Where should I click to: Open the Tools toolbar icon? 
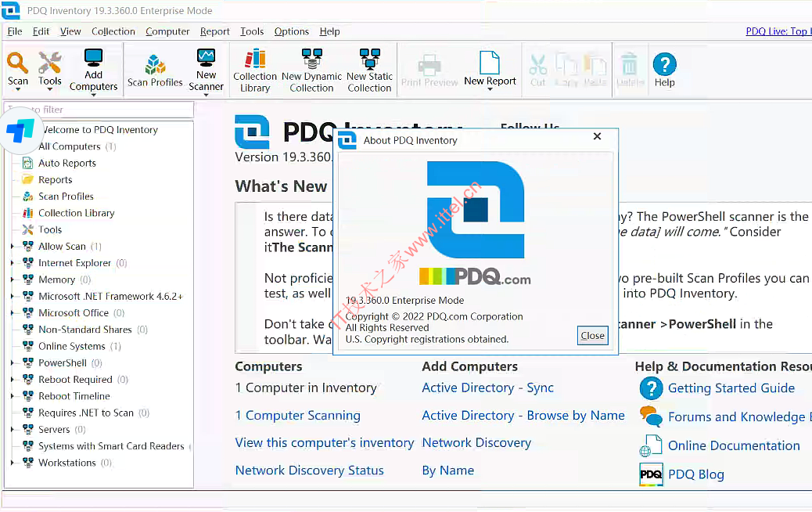pos(50,63)
